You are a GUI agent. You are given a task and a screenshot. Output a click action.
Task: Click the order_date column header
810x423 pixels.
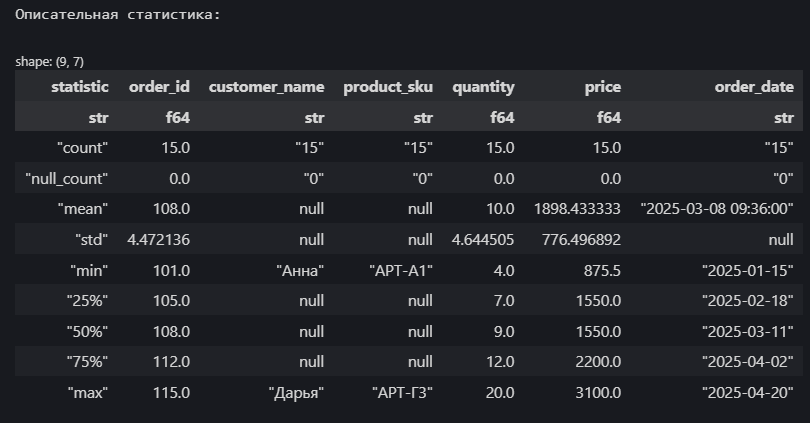(754, 87)
